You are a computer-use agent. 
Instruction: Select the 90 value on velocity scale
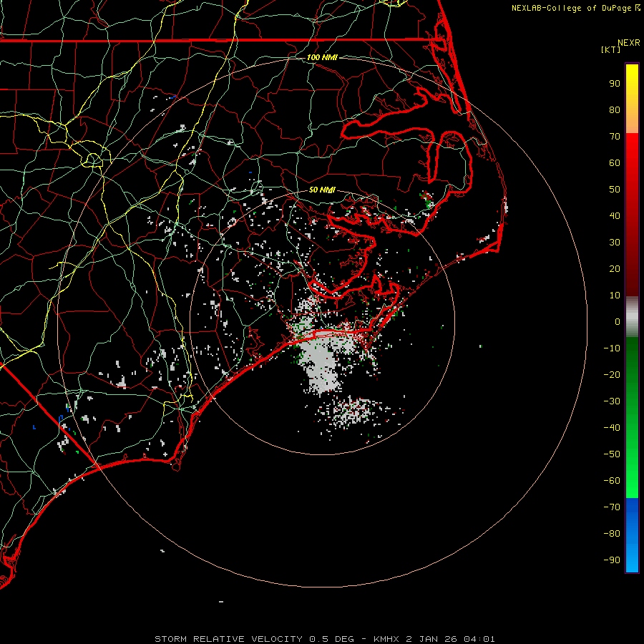[x=615, y=84]
